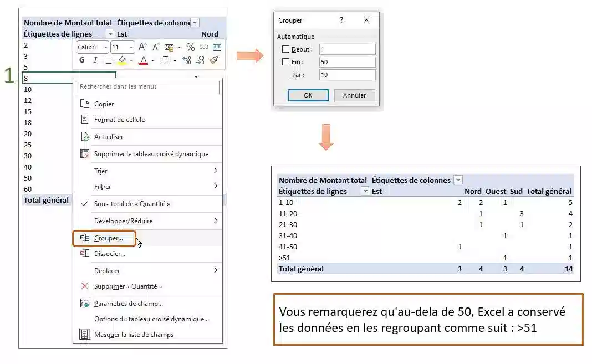Expand the Trier submenu

point(216,171)
